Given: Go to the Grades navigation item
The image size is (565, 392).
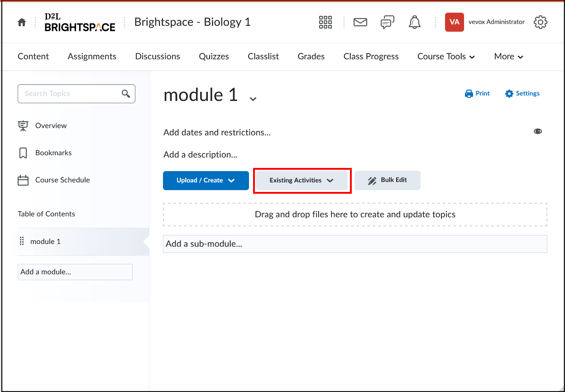Looking at the screenshot, I should (311, 57).
